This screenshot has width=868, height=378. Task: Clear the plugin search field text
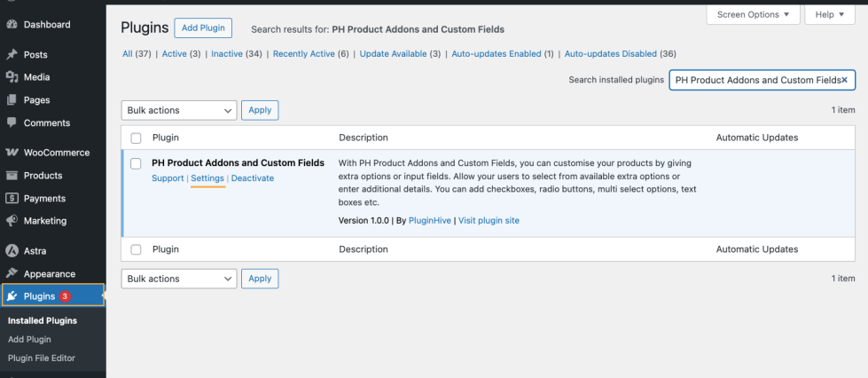pos(844,80)
